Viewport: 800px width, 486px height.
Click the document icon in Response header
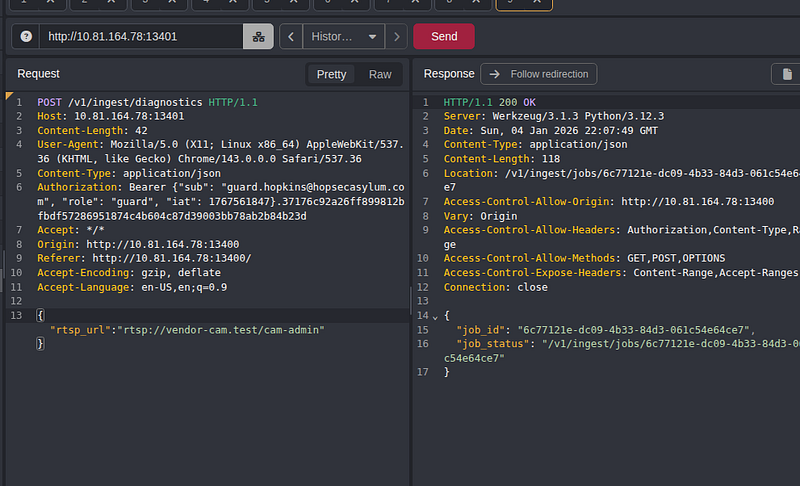click(787, 74)
